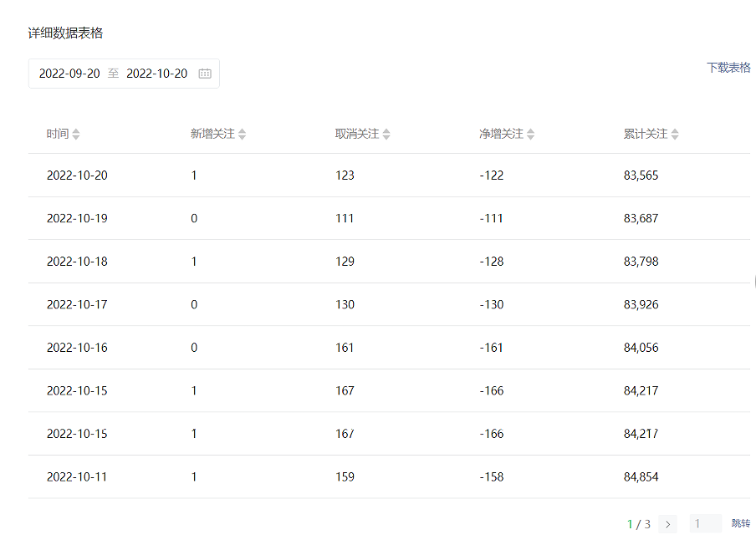Select start date 2022-09-20

click(x=69, y=74)
